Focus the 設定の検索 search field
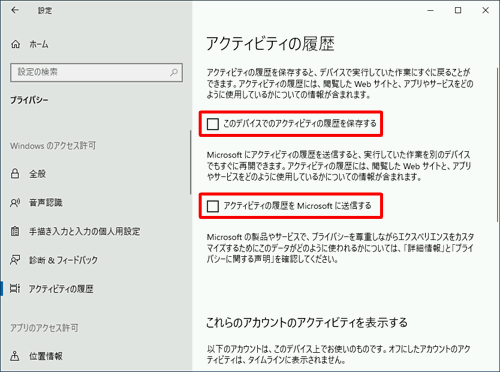500x390 pixels. 96,72
